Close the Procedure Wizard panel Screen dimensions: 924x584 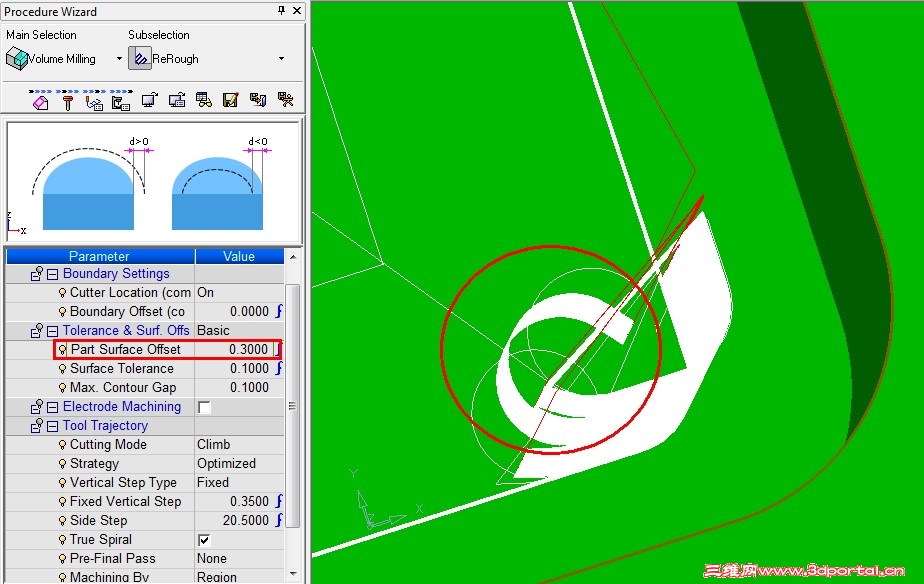(x=297, y=11)
